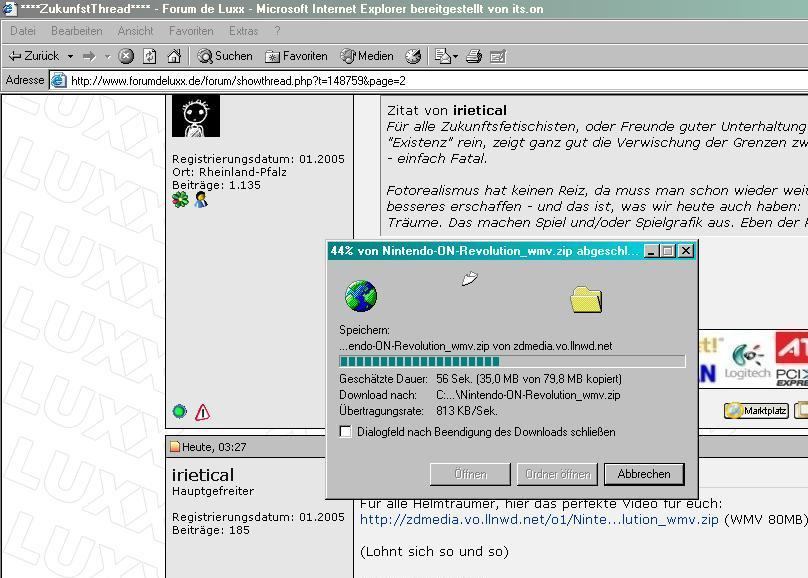Click the forward arrow button

click(x=90, y=56)
